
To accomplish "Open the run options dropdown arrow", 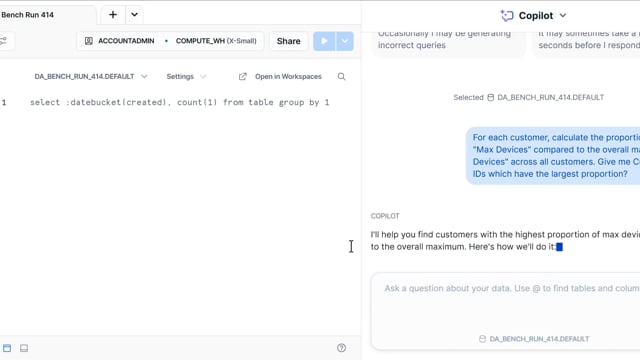I will (x=345, y=41).
